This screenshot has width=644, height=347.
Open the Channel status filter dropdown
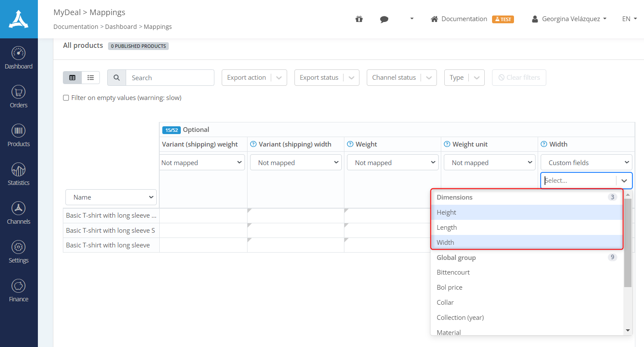click(x=401, y=78)
